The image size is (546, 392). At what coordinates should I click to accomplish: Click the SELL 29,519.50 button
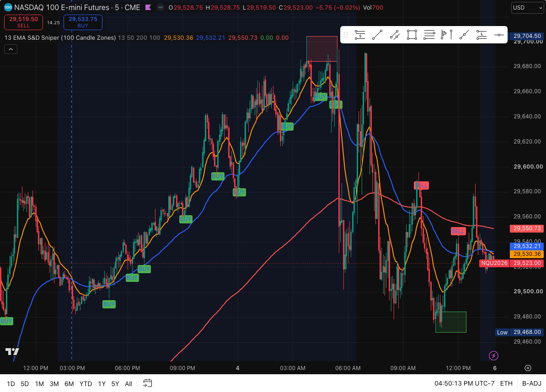pos(23,22)
